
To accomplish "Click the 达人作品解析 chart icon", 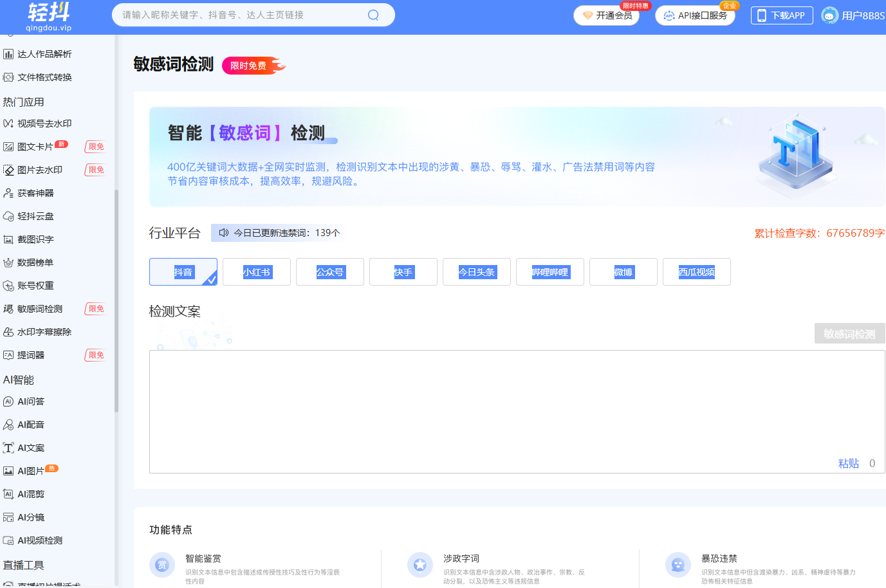I will (x=8, y=54).
